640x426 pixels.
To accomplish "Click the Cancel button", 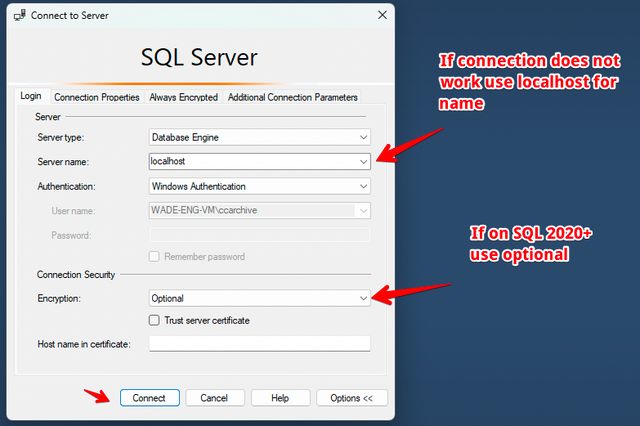I will pos(215,398).
